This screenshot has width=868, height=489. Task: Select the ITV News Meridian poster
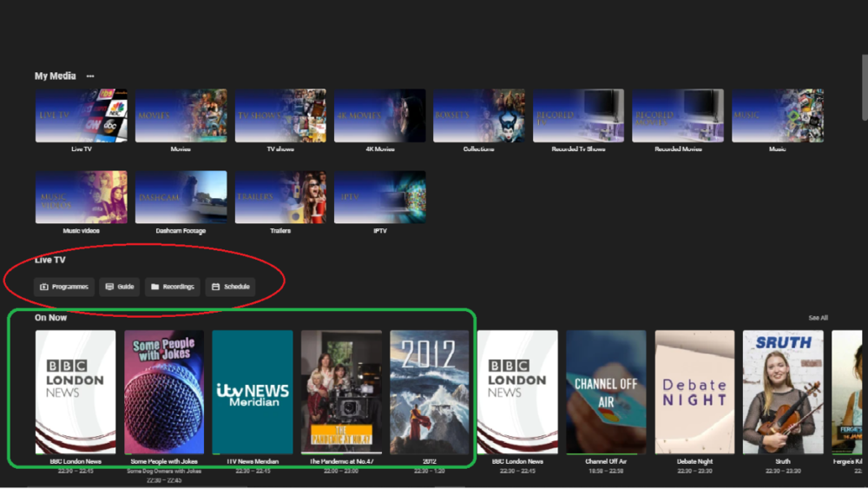253,392
